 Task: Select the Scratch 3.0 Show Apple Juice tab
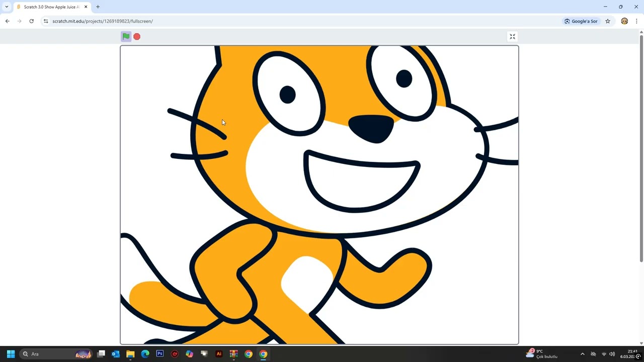tap(52, 7)
